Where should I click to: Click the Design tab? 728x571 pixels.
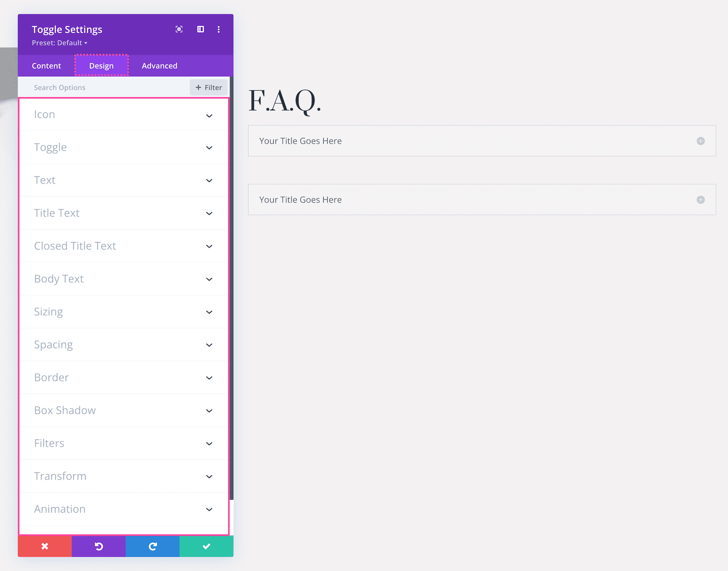[x=102, y=65]
